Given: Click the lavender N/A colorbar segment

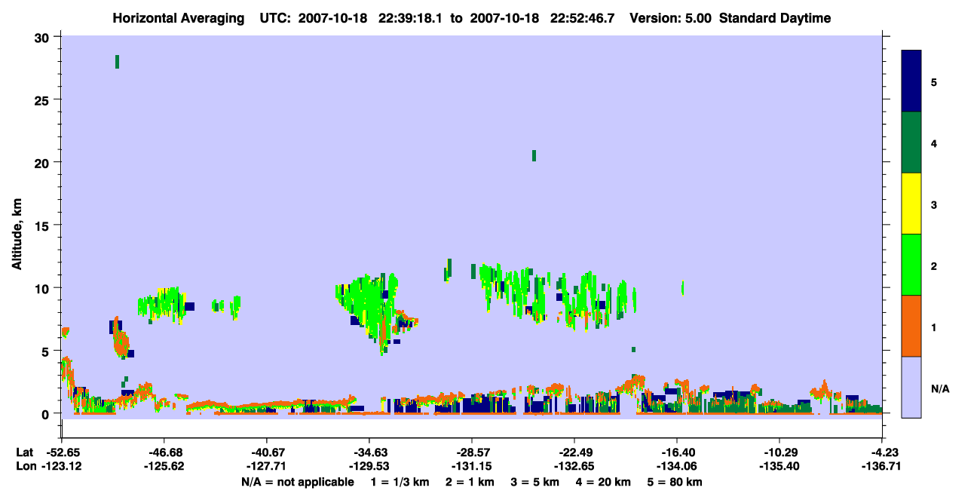Looking at the screenshot, I should click(x=911, y=387).
